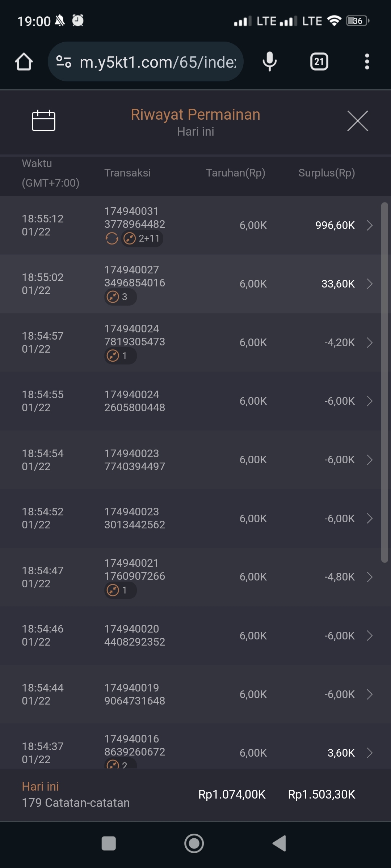Tap the 2+11 scatter badge
The width and height of the screenshot is (391, 868).
coord(142,239)
